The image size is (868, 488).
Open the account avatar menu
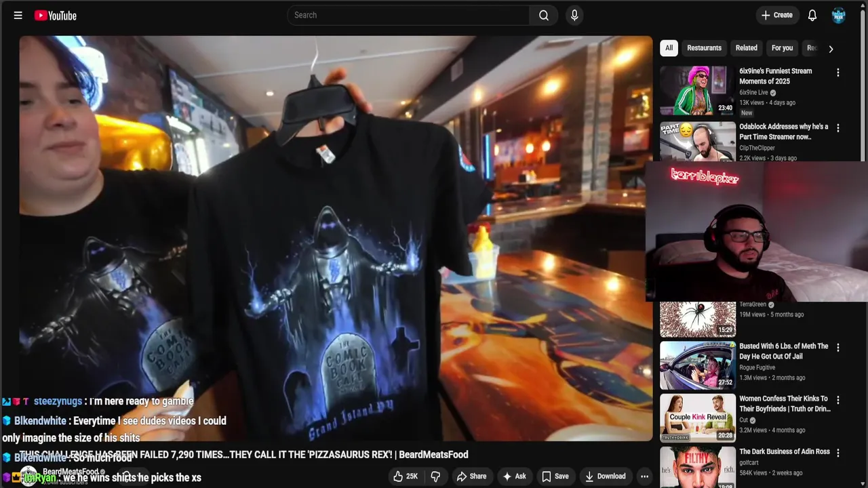(839, 15)
